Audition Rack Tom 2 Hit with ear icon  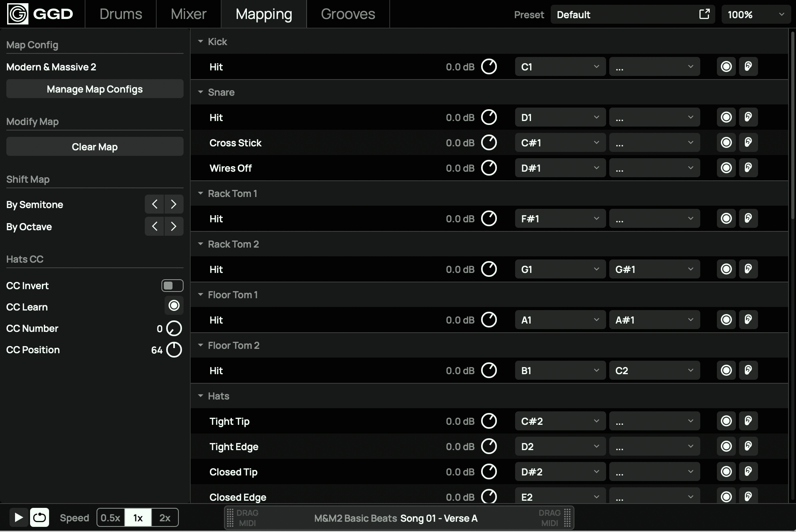(x=748, y=269)
